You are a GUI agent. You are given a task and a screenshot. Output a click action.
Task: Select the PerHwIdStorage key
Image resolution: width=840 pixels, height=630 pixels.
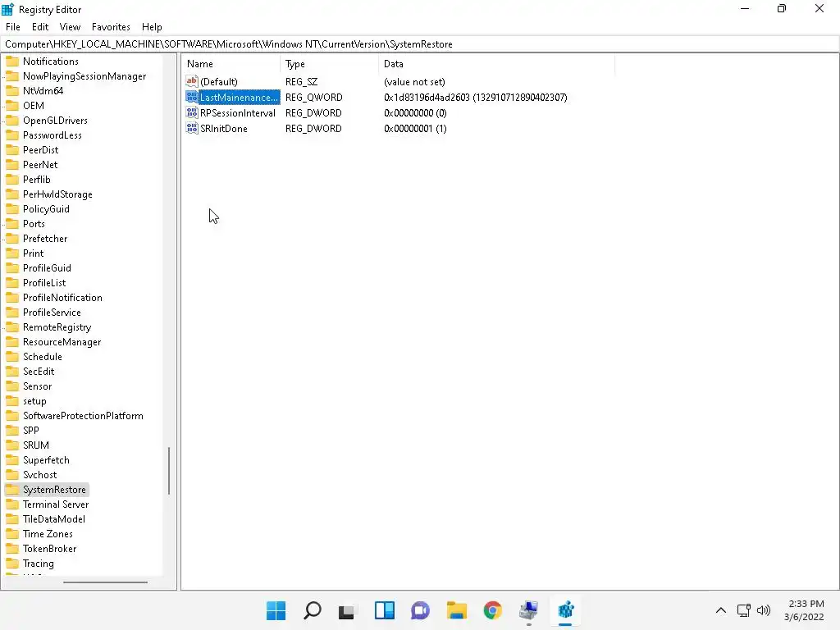coord(57,194)
